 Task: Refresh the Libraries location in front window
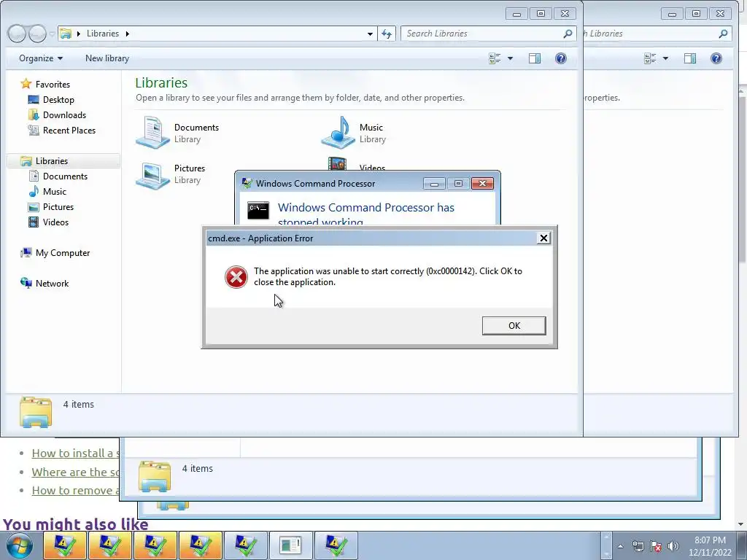[x=387, y=34]
